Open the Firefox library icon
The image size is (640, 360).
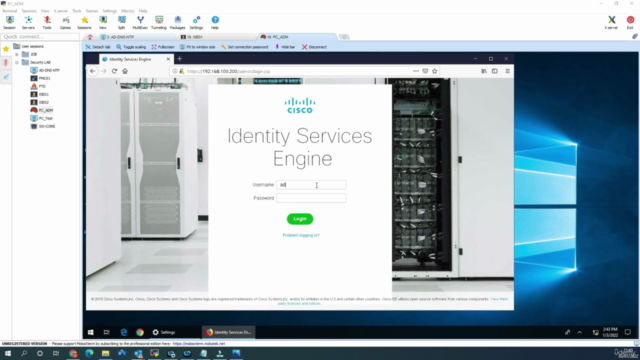pos(484,71)
